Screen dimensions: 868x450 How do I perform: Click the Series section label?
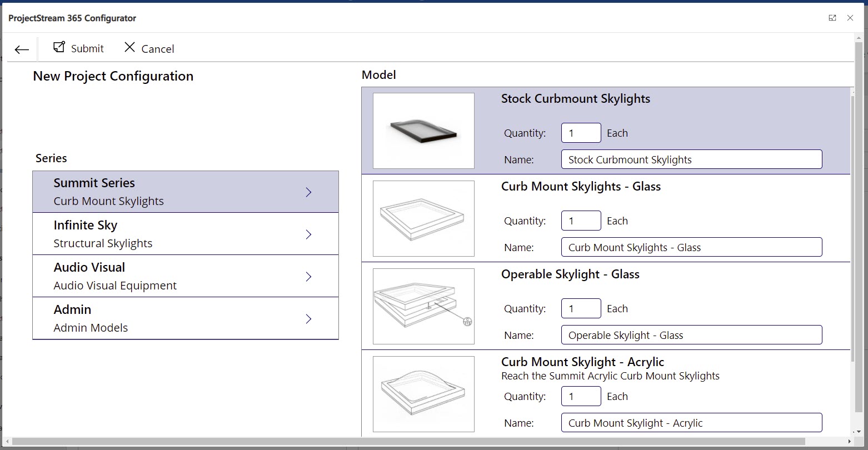coord(51,158)
